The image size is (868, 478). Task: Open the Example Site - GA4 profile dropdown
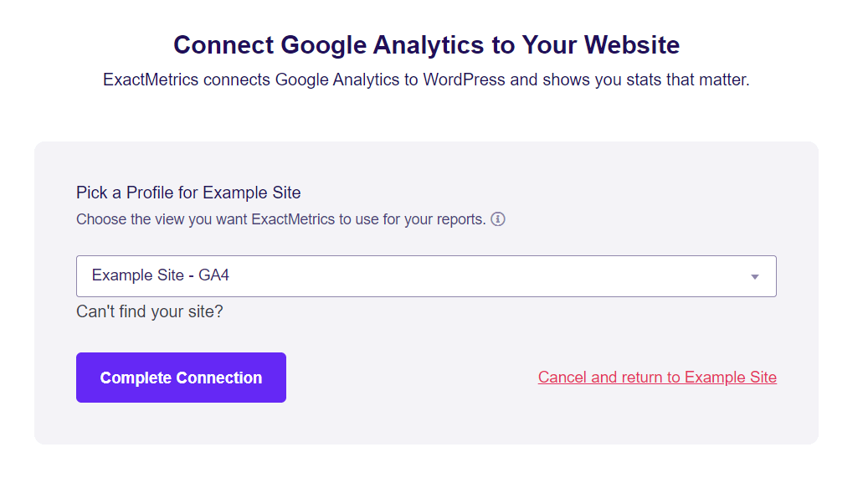[426, 275]
